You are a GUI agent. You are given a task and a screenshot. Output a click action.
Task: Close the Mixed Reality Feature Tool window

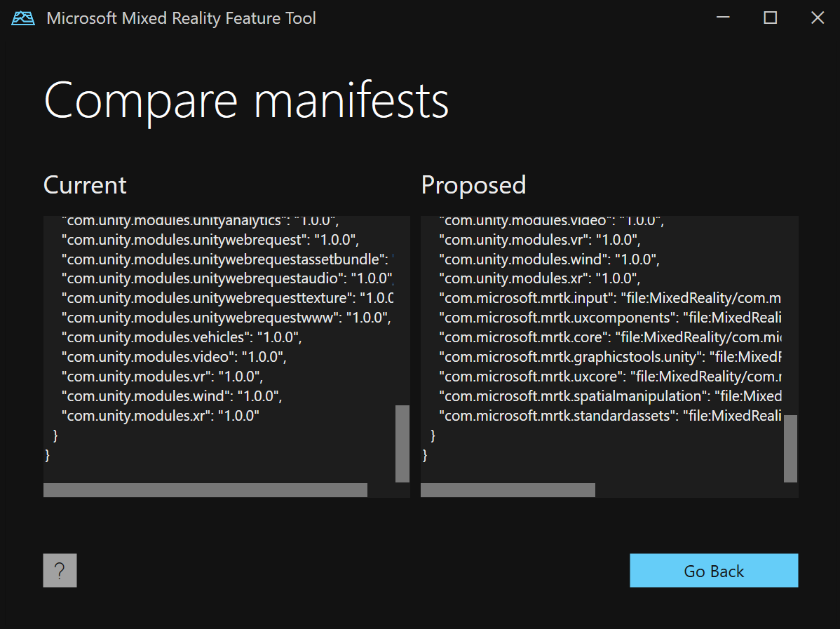click(818, 18)
